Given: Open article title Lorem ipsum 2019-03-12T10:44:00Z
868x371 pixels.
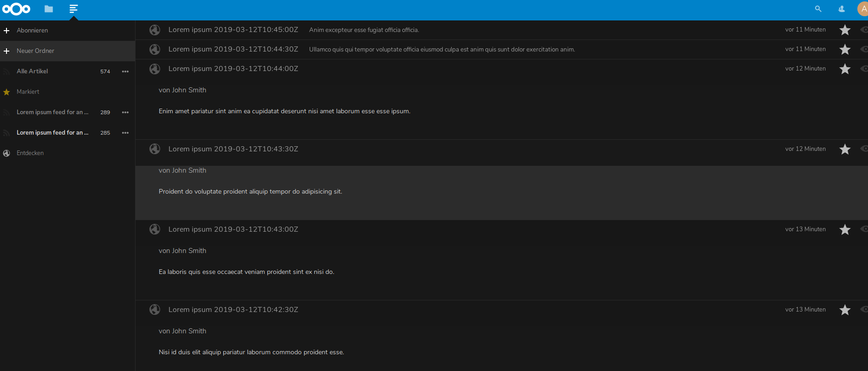Looking at the screenshot, I should point(233,69).
